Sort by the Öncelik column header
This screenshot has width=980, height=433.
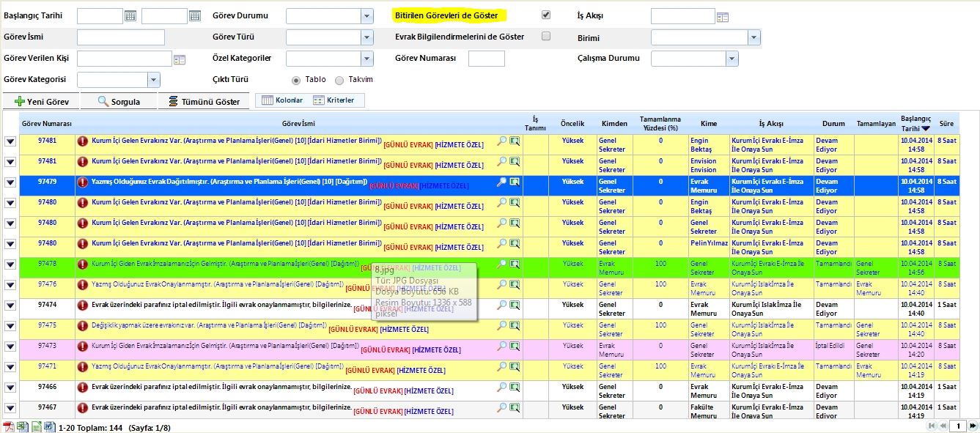tap(572, 124)
